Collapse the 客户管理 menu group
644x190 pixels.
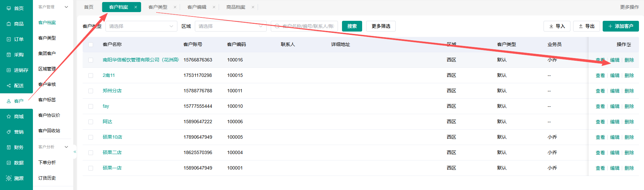(x=66, y=7)
